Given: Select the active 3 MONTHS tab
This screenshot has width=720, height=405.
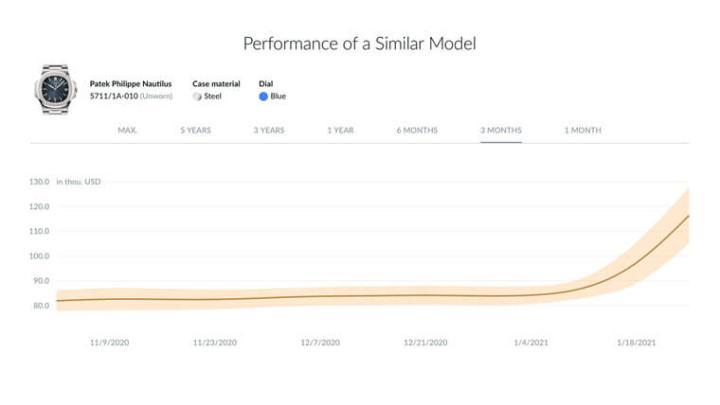Looking at the screenshot, I should point(500,130).
